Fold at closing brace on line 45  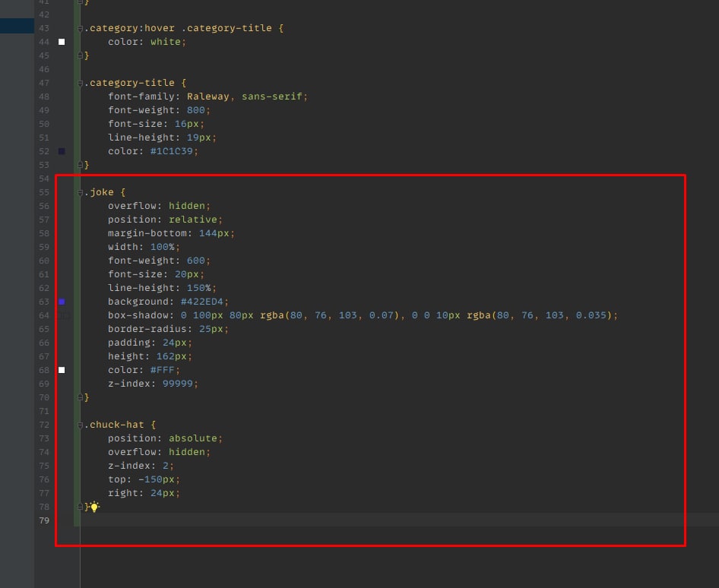[80, 55]
